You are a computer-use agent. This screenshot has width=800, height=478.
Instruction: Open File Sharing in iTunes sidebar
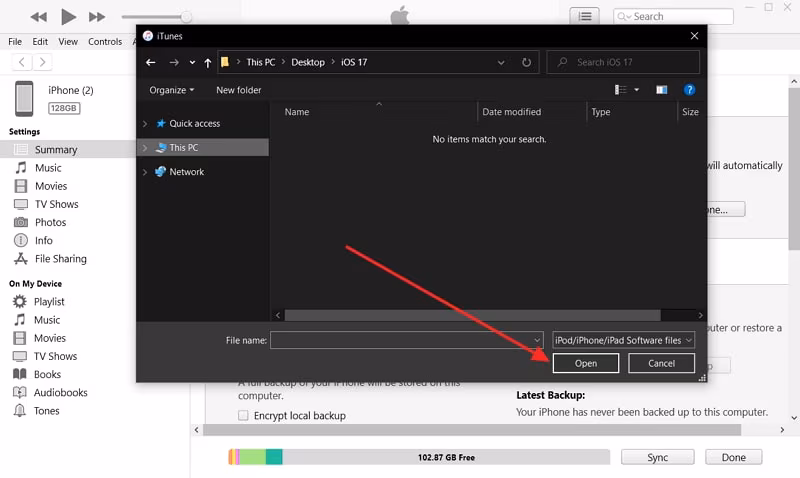coord(61,259)
